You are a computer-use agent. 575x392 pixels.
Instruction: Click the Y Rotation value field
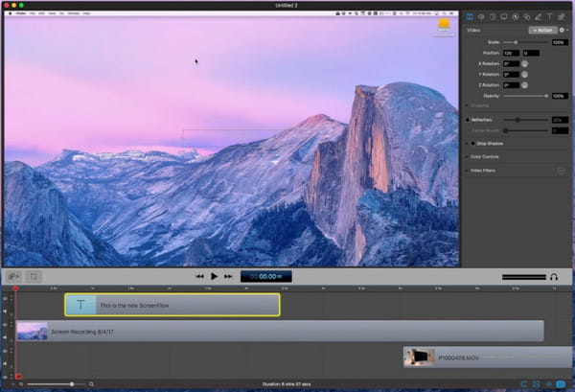tap(511, 75)
